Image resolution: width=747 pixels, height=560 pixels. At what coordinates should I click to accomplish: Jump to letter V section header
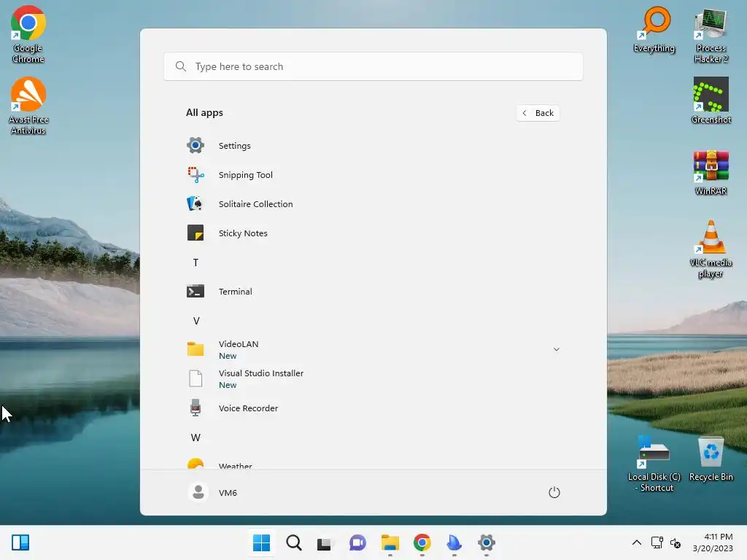point(196,321)
